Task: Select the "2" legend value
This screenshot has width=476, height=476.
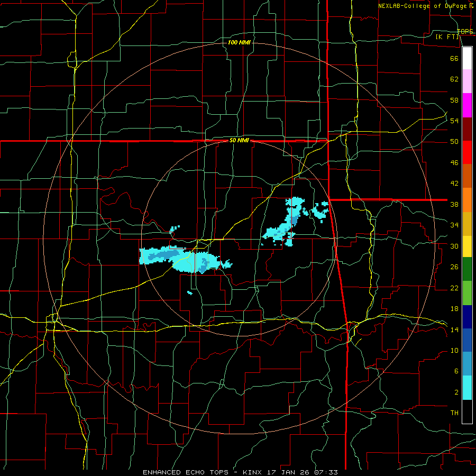Action: (456, 392)
